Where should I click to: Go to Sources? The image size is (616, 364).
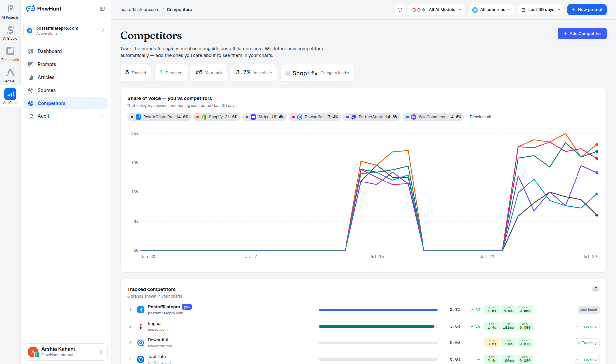[x=66, y=90]
